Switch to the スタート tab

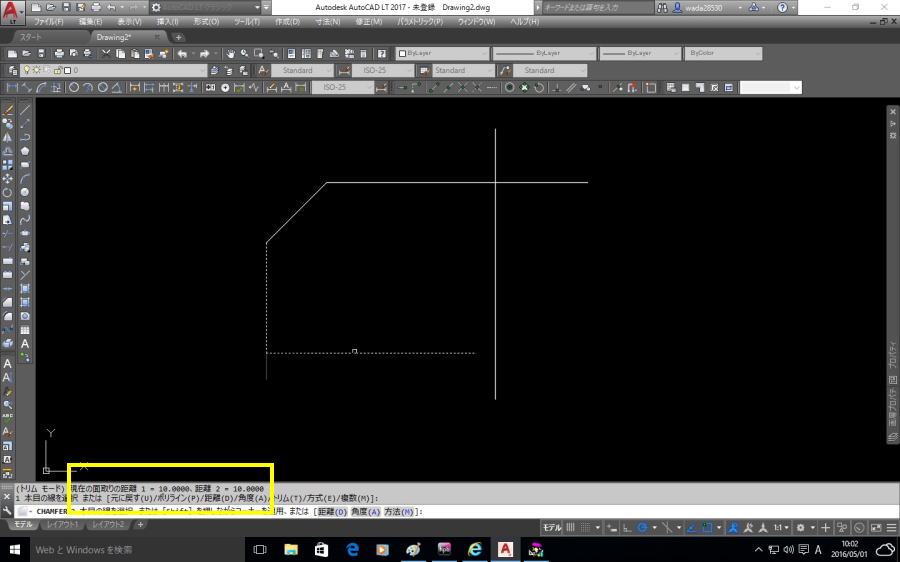(30, 37)
